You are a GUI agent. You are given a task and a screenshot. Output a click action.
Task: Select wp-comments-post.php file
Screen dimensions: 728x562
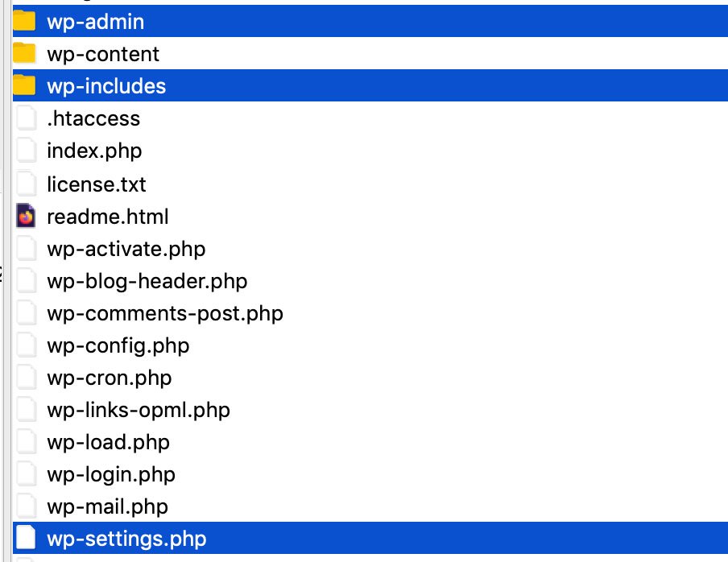tap(165, 314)
